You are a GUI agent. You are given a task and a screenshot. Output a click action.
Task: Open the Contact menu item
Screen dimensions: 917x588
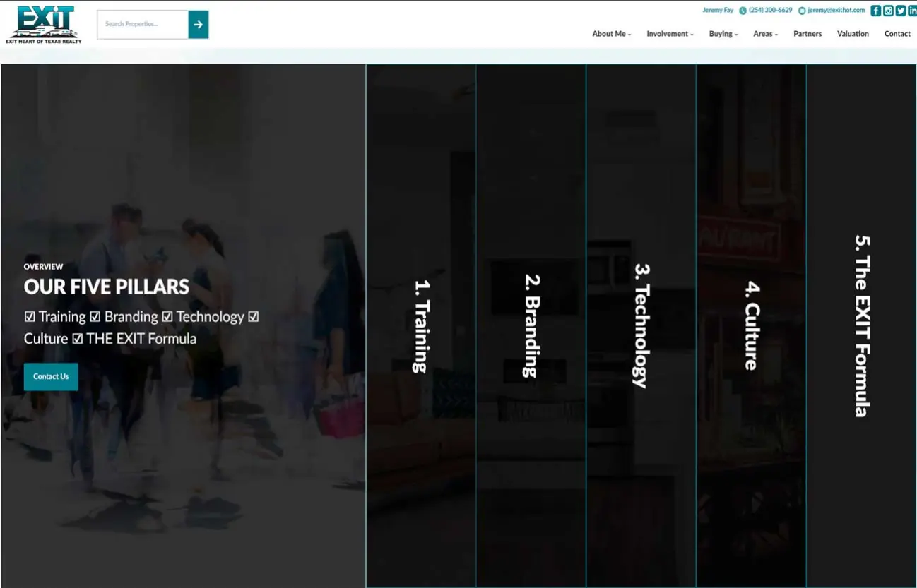897,34
